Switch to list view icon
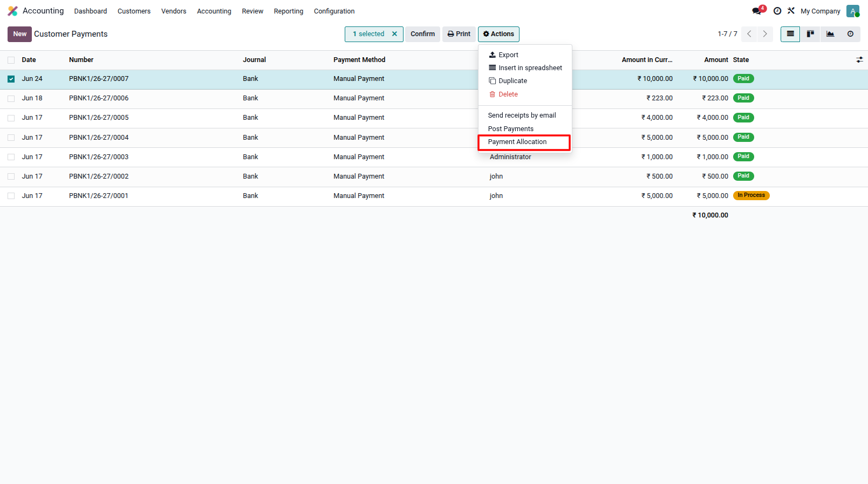This screenshot has width=868, height=484. (790, 34)
